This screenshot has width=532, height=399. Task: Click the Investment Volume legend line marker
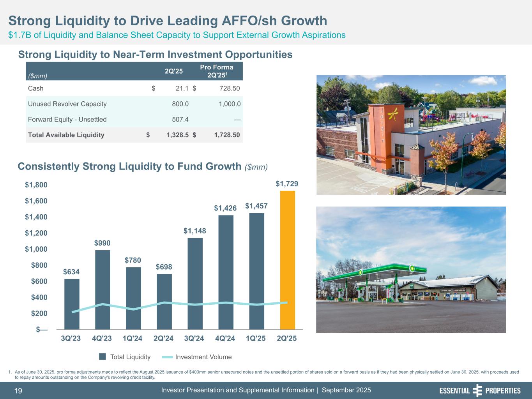[167, 357]
